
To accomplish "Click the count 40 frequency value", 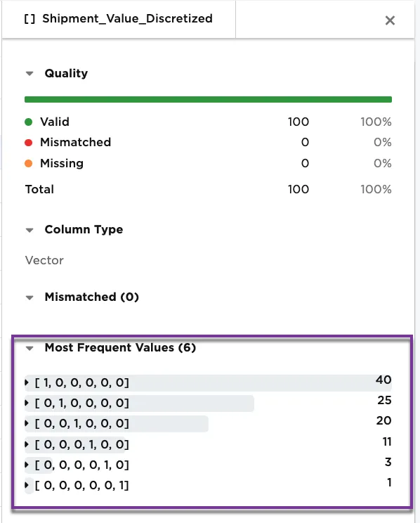I will [383, 380].
